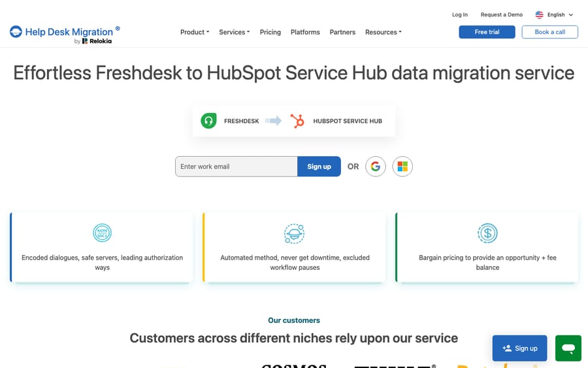Click the floating Sign up button
Viewport: 588px width, 368px height.
pyautogui.click(x=519, y=348)
